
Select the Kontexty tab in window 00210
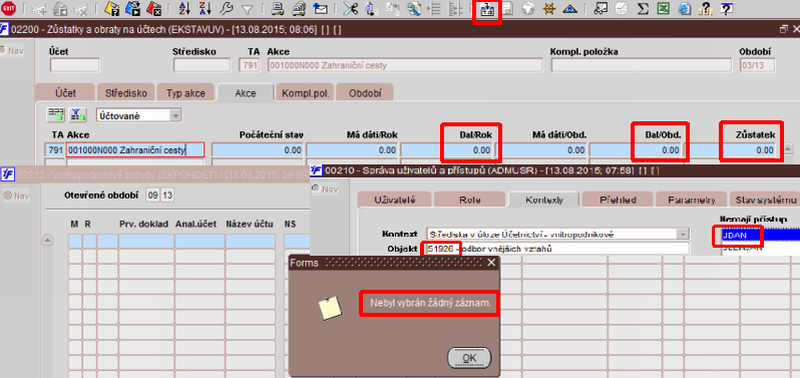pos(544,199)
